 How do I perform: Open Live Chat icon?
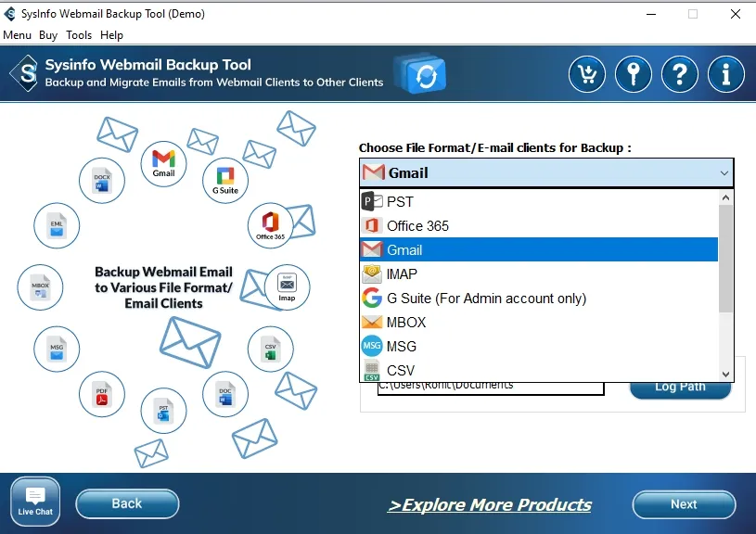click(35, 502)
